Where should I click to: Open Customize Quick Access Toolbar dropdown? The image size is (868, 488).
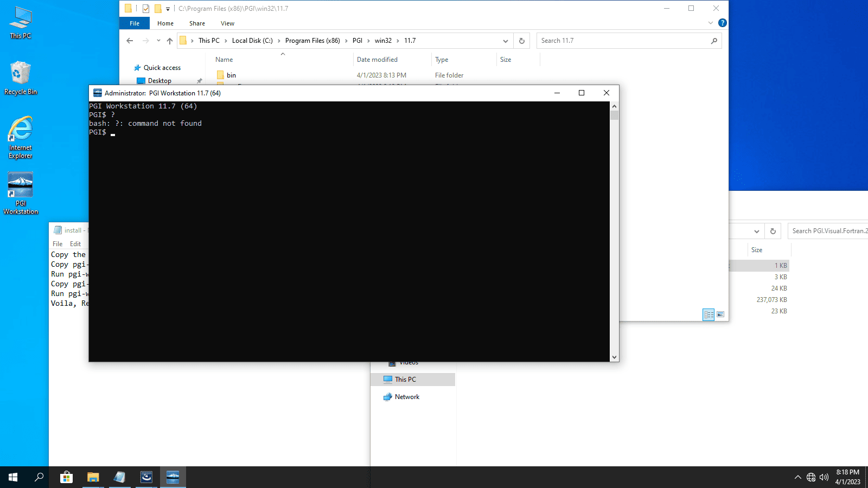click(168, 9)
